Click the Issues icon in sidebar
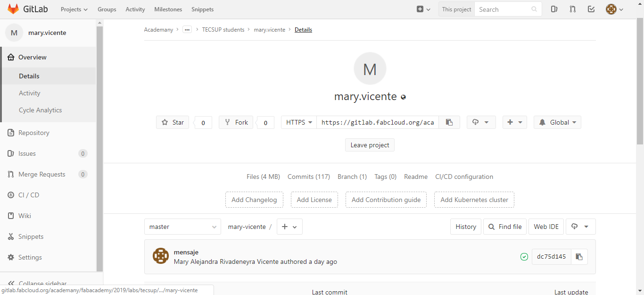 (x=11, y=153)
